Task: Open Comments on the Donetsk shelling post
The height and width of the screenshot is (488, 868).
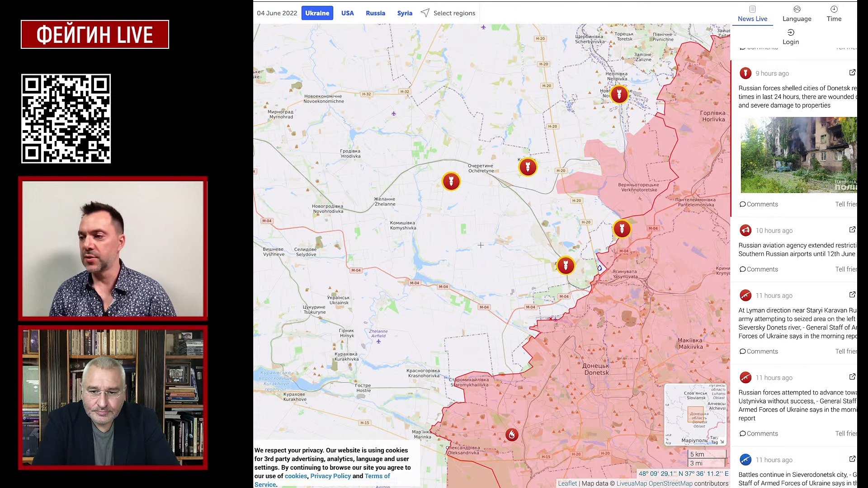Action: [759, 204]
